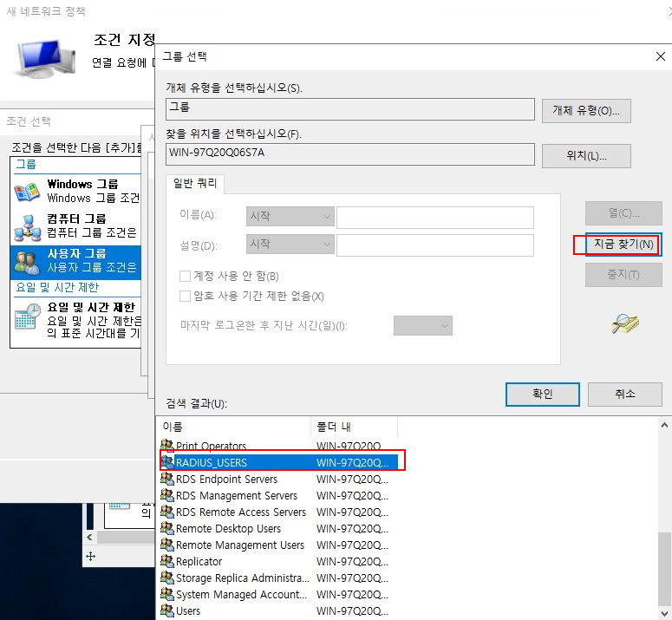
Task: Toggle the 암호 사용 기간 제한 없음 checkbox
Action: [185, 297]
